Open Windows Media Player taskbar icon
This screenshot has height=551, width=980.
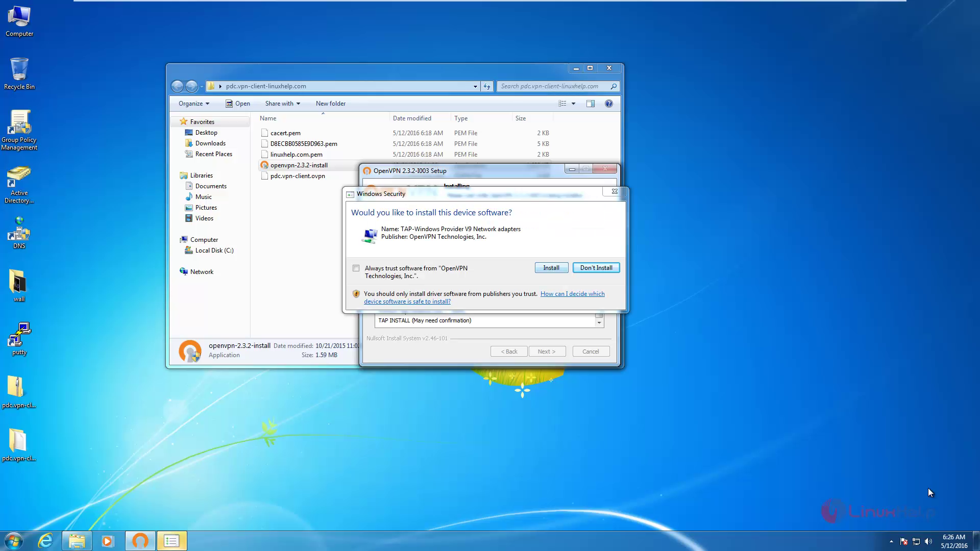tap(108, 541)
